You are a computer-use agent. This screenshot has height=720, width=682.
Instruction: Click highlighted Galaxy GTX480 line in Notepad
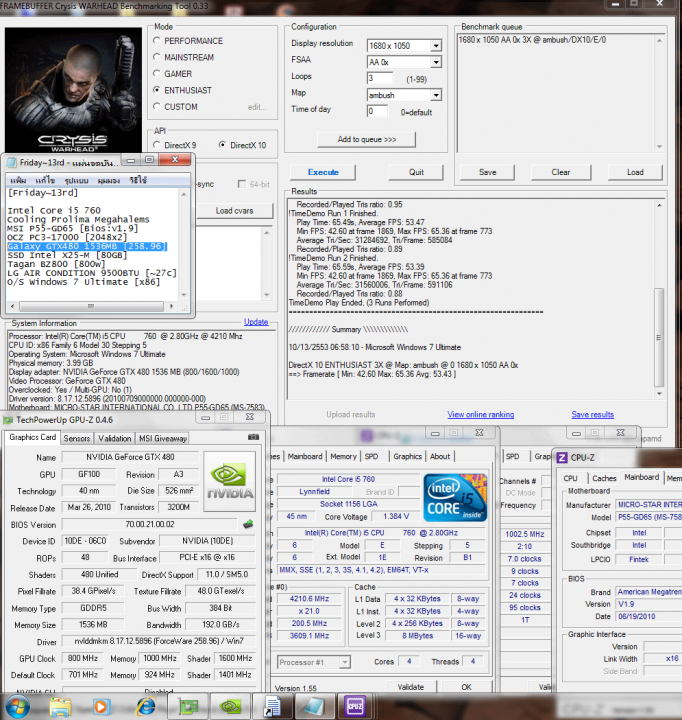point(87,246)
